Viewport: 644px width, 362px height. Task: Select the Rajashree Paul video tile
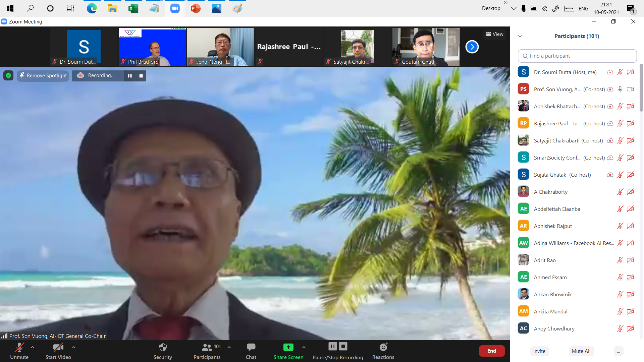point(289,47)
